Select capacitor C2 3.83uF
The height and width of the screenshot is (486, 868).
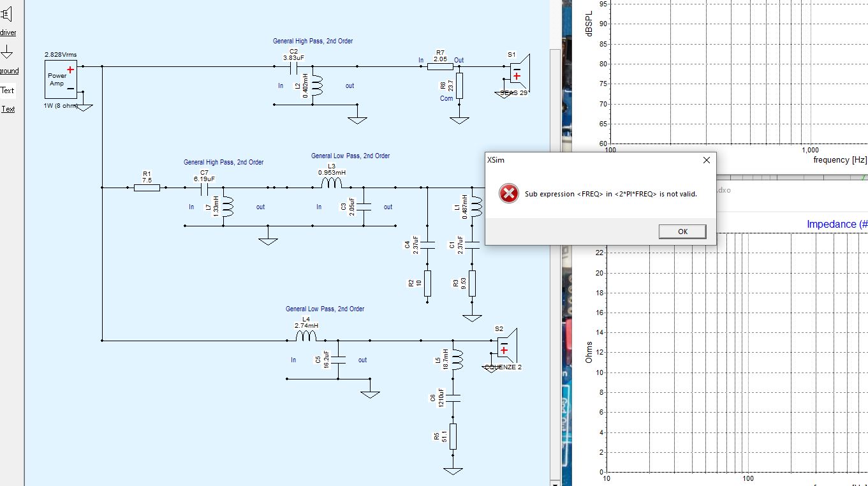294,66
